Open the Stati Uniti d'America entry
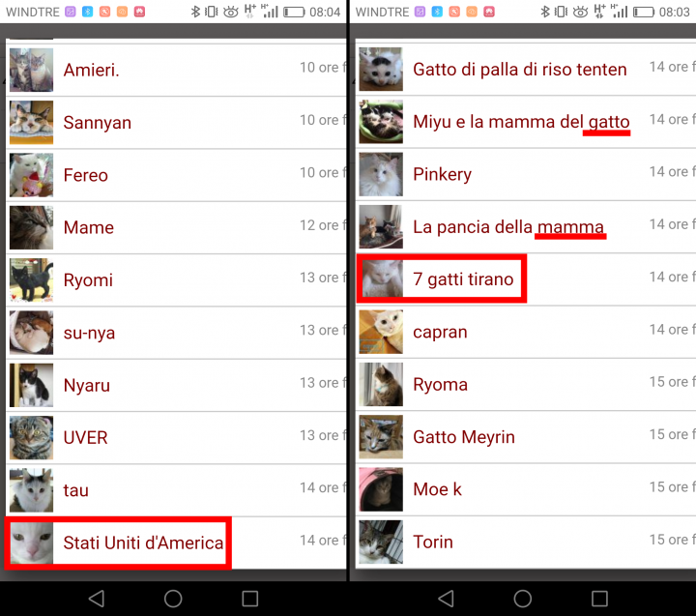This screenshot has height=616, width=696. [x=143, y=543]
